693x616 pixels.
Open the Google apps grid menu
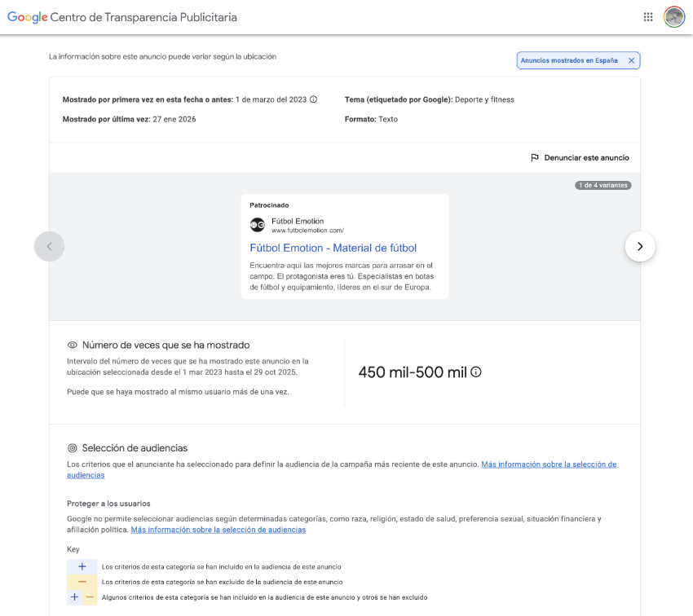tap(648, 17)
